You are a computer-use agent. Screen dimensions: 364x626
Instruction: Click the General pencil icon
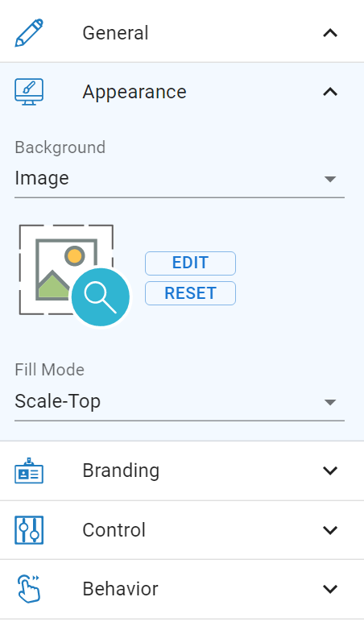[29, 33]
